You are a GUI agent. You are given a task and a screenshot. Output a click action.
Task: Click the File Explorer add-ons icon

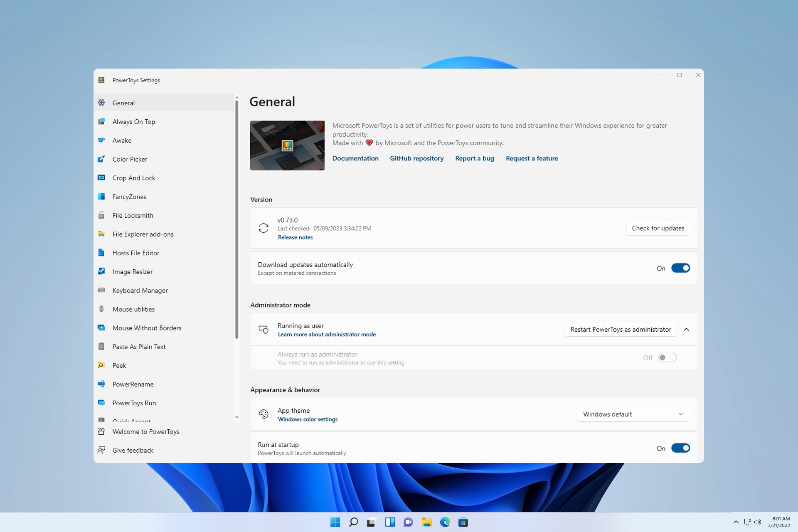[101, 234]
